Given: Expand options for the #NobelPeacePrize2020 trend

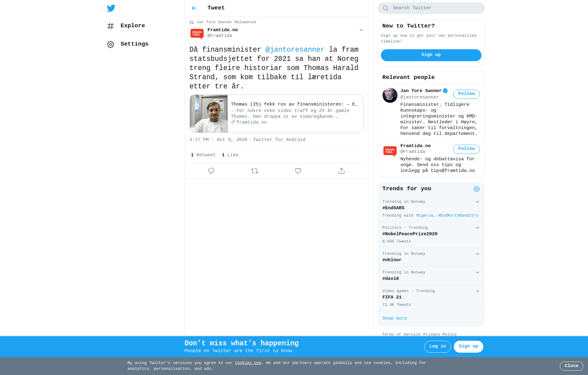Looking at the screenshot, I should (477, 228).
